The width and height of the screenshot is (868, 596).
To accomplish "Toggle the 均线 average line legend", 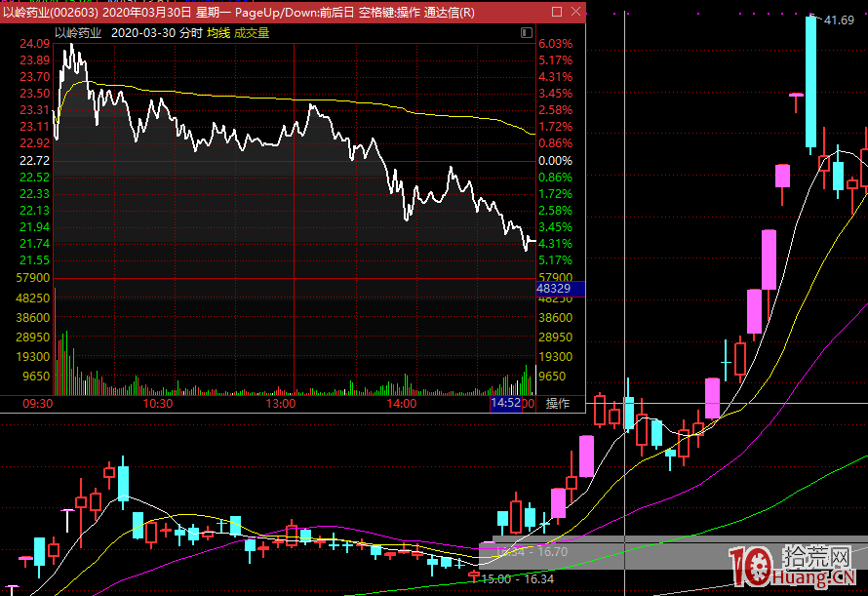I will pyautogui.click(x=217, y=32).
